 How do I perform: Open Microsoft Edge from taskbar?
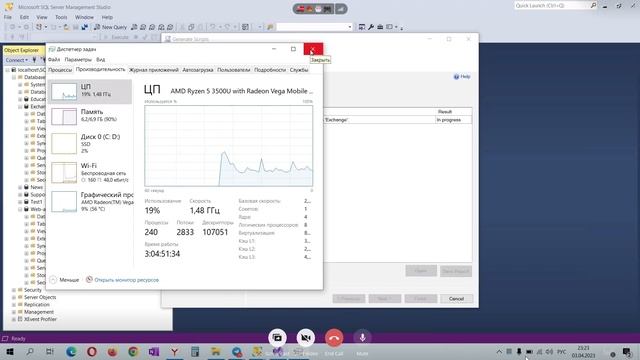click(71, 351)
